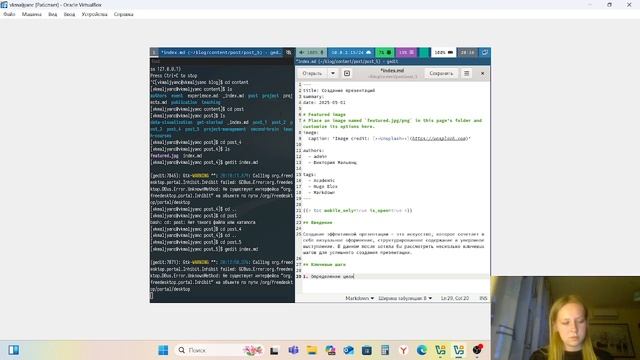This screenshot has height=360, width=640.
Task: Open the Ввод menu in VirtualBox
Action: point(69,14)
